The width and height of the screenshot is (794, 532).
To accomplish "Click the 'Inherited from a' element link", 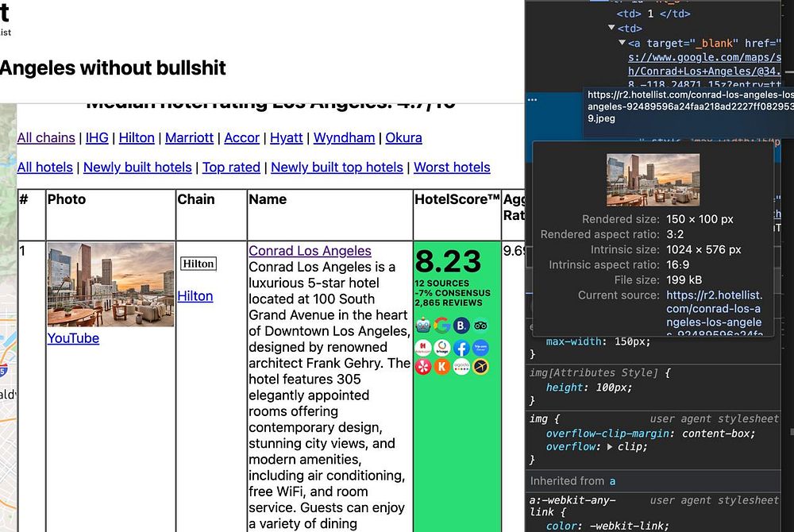I will pyautogui.click(x=612, y=481).
